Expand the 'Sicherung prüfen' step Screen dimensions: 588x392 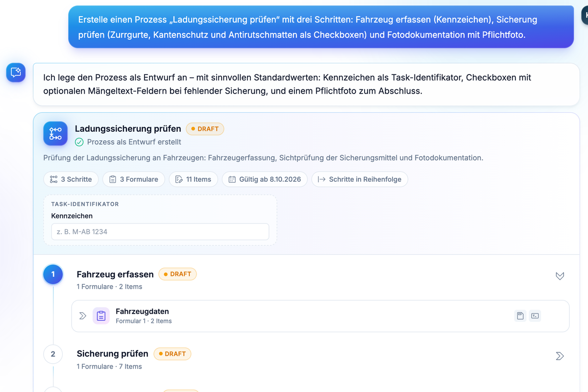(x=560, y=356)
